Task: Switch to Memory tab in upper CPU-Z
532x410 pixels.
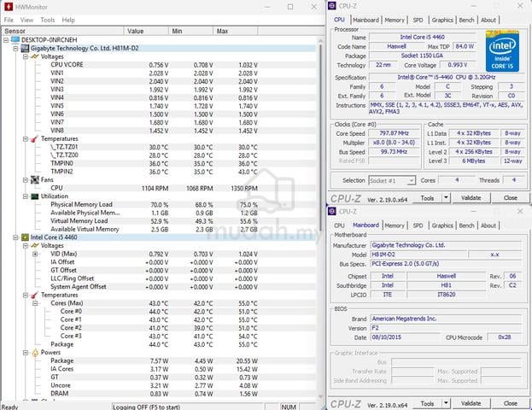Action: (395, 20)
